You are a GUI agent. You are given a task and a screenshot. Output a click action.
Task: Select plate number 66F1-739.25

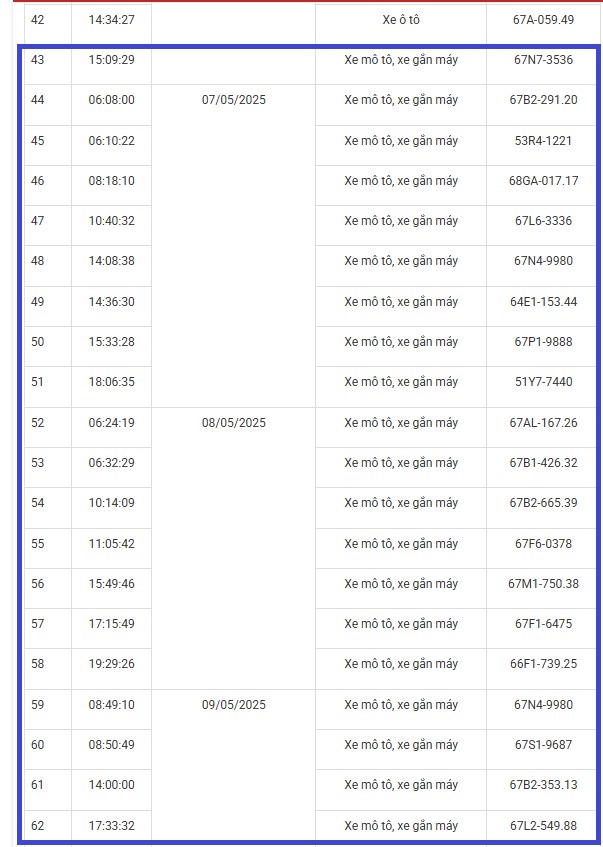click(543, 664)
